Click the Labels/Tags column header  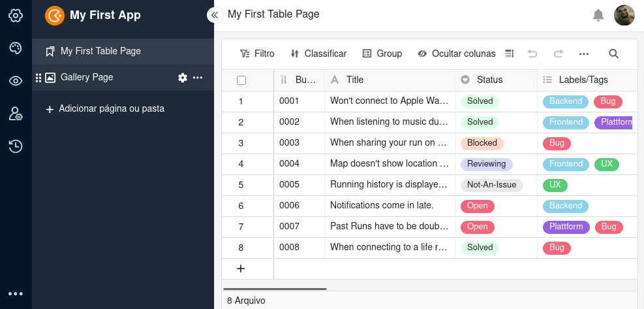pyautogui.click(x=587, y=80)
